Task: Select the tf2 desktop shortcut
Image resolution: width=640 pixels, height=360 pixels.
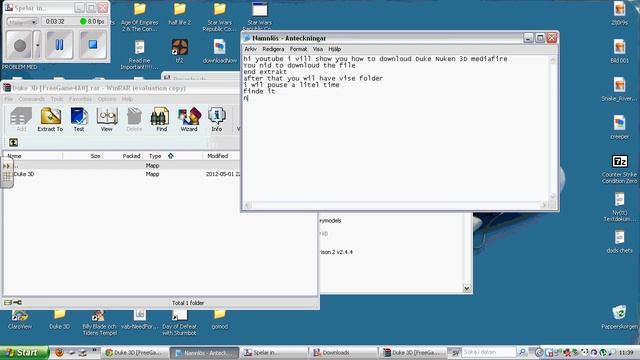Action: 180,51
